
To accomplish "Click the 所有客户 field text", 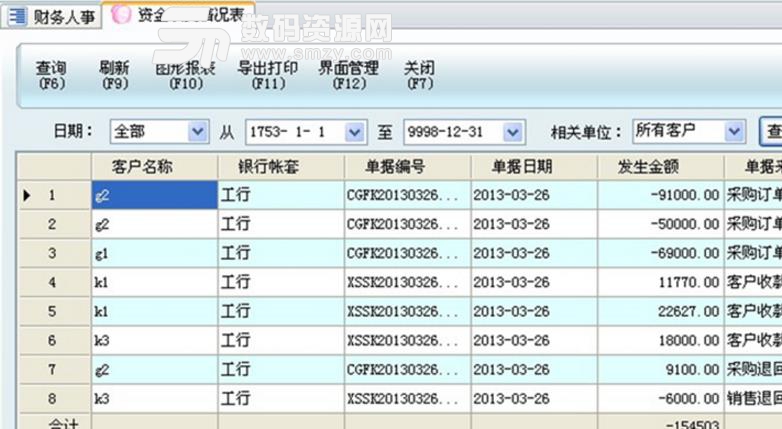I will [x=666, y=130].
